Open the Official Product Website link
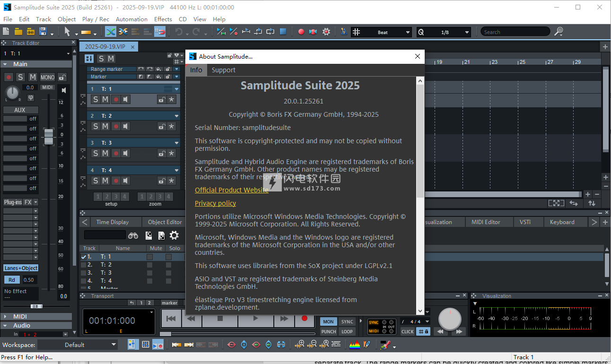611x364 pixels. tap(231, 190)
